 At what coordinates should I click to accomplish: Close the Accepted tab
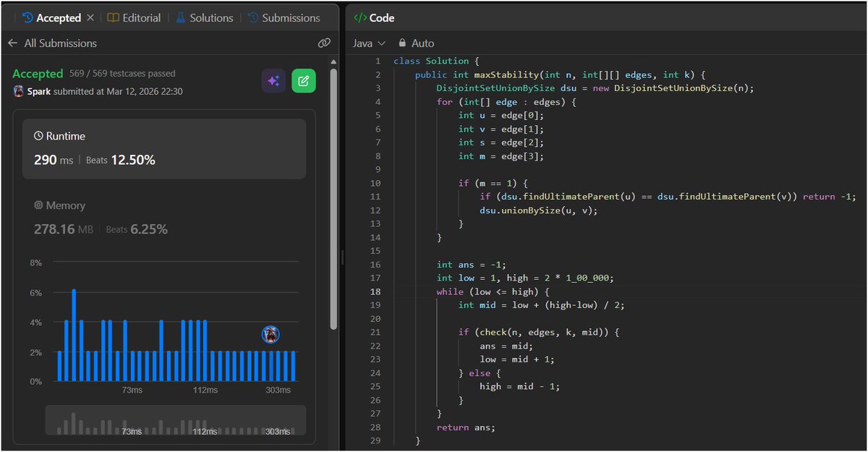tap(90, 17)
